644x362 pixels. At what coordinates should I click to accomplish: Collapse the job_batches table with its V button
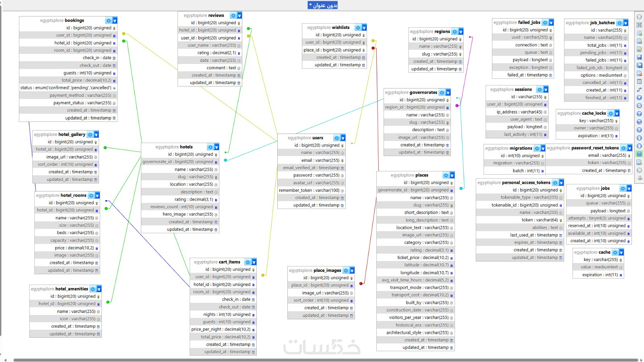pos(626,23)
